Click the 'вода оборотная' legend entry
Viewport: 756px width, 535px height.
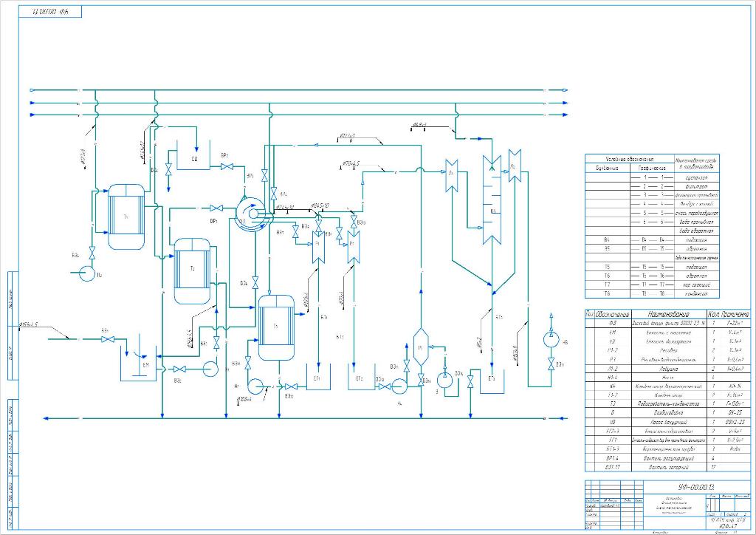696,231
